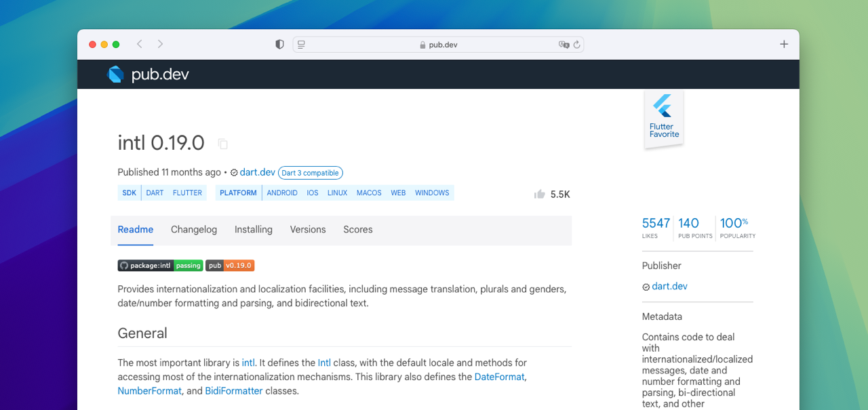The image size is (868, 410).
Task: Open the NumberFormat class link
Action: pos(149,391)
